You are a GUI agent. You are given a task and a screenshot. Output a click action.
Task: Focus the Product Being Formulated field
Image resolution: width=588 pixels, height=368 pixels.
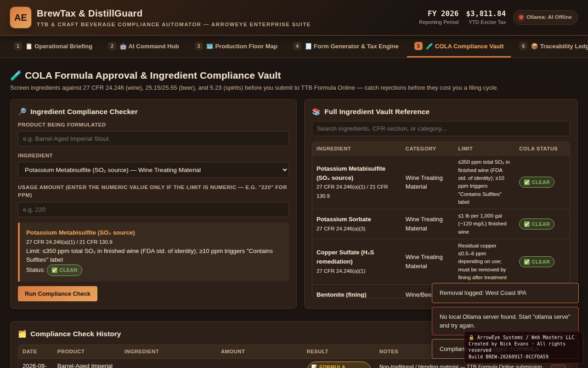[153, 139]
